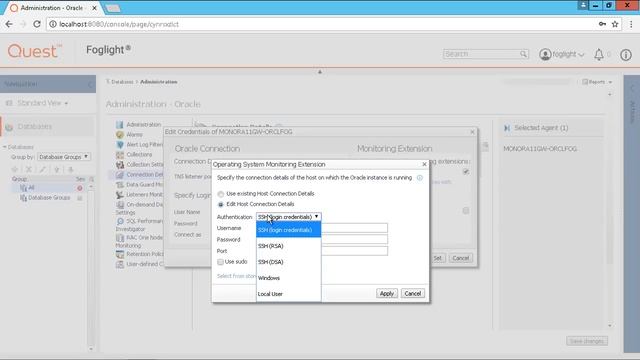Screen dimensions: 640x360
Task: Open Collection Settings admin item
Action: coord(144,164)
